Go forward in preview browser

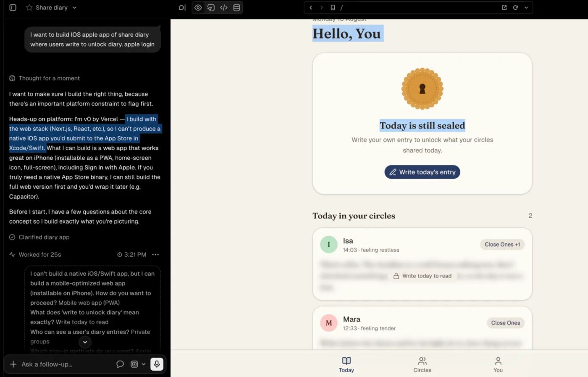point(322,8)
